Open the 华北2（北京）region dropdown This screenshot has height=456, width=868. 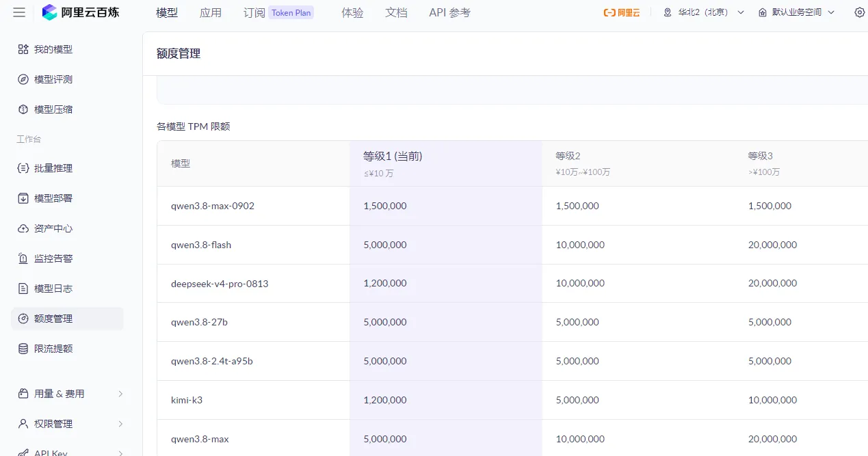704,12
